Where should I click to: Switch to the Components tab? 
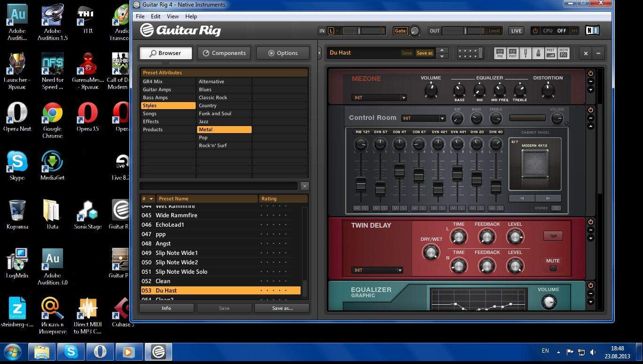(x=224, y=53)
